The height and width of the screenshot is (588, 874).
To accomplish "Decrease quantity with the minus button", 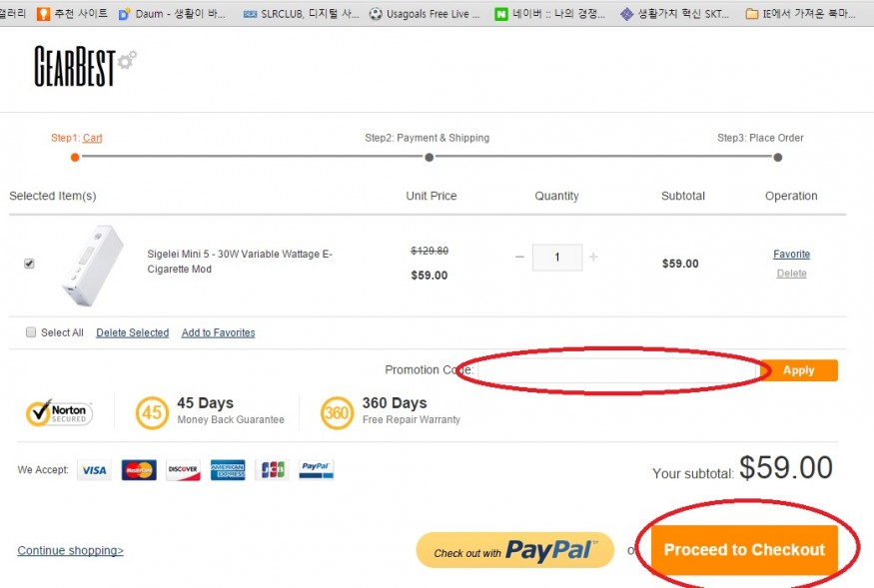I will pos(519,257).
